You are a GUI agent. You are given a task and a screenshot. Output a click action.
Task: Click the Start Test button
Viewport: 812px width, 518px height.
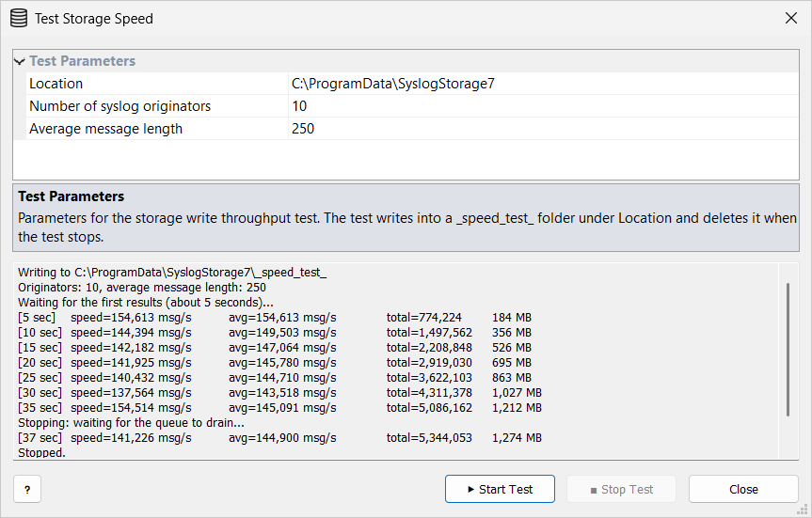[500, 489]
